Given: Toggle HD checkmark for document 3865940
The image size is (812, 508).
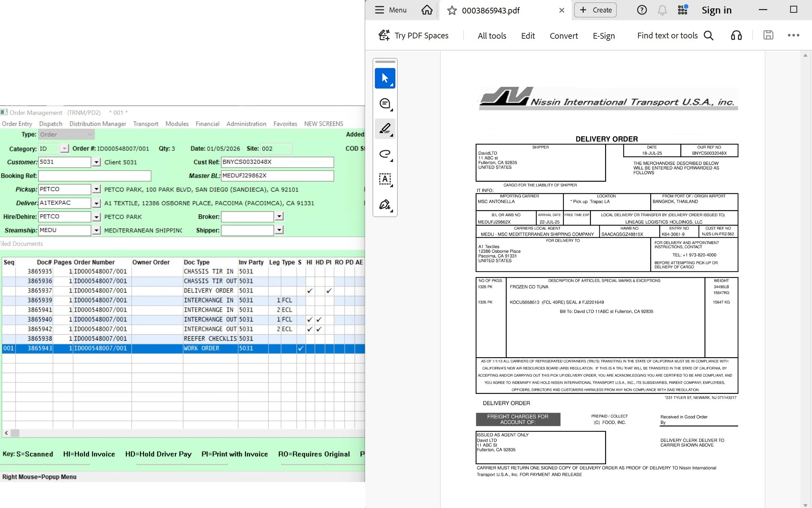Looking at the screenshot, I should (x=319, y=319).
